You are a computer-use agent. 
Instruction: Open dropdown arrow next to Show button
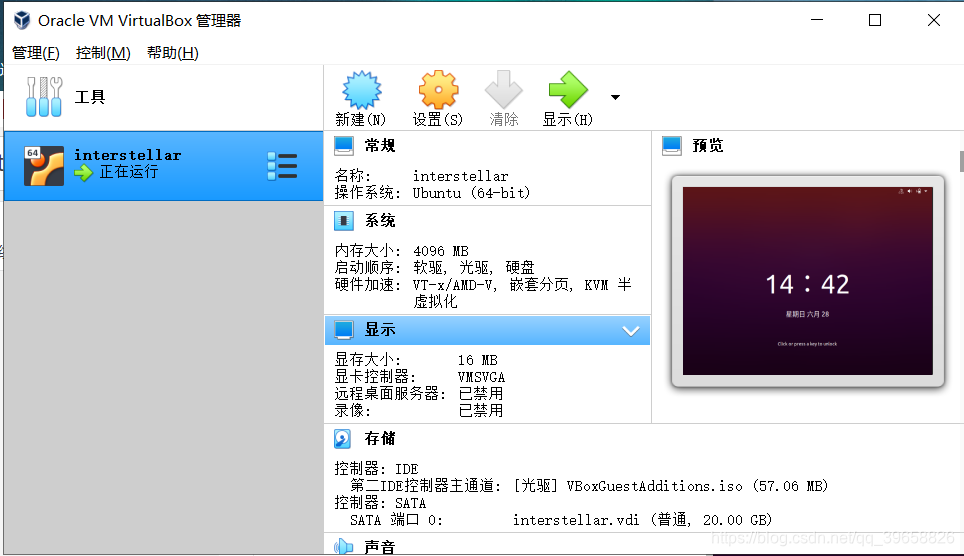[x=615, y=97]
